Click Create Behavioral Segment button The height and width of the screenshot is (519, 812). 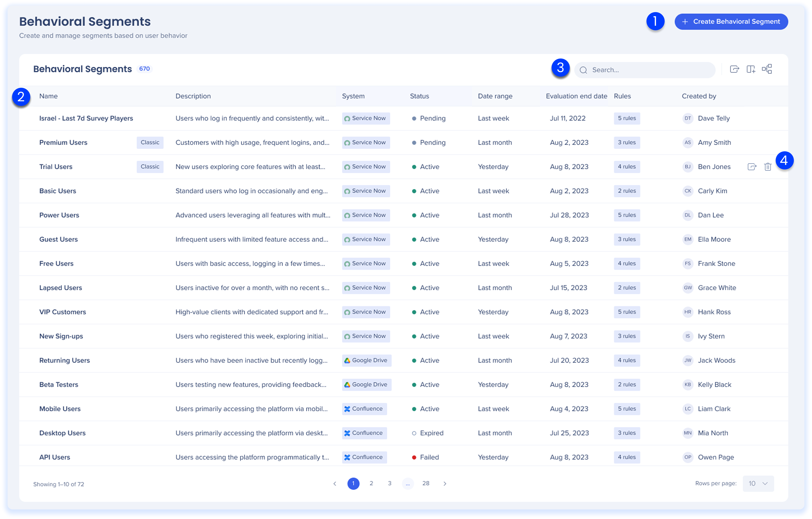click(731, 22)
